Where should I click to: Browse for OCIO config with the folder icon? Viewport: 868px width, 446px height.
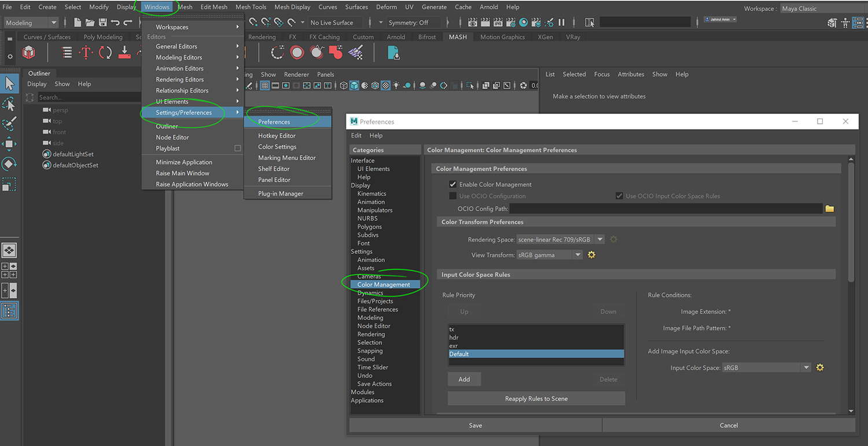click(x=830, y=208)
